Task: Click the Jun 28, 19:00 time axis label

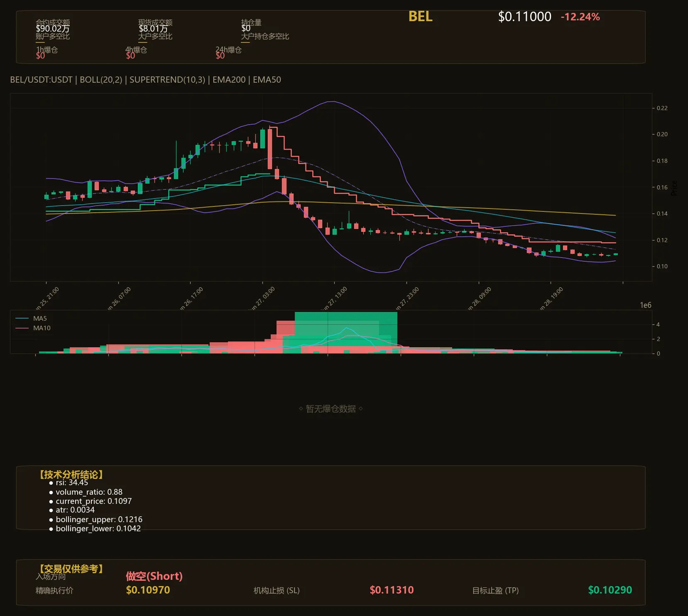Action: pos(551,298)
